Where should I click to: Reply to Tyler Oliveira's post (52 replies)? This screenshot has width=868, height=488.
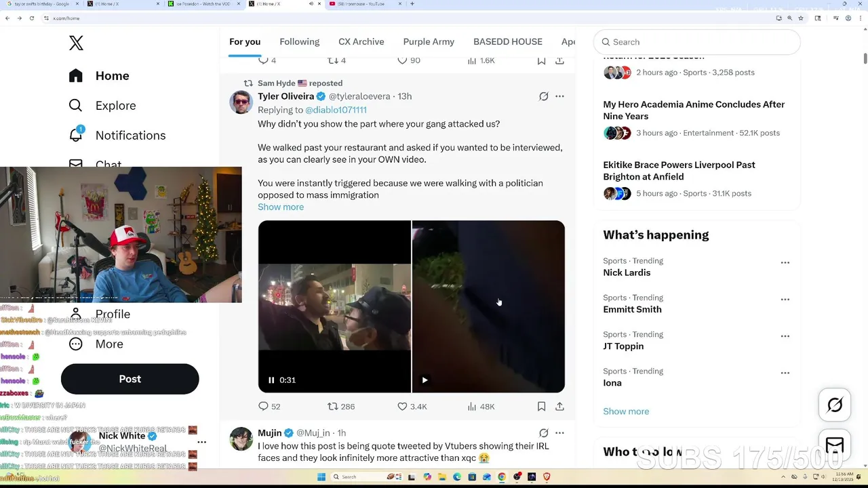(269, 407)
